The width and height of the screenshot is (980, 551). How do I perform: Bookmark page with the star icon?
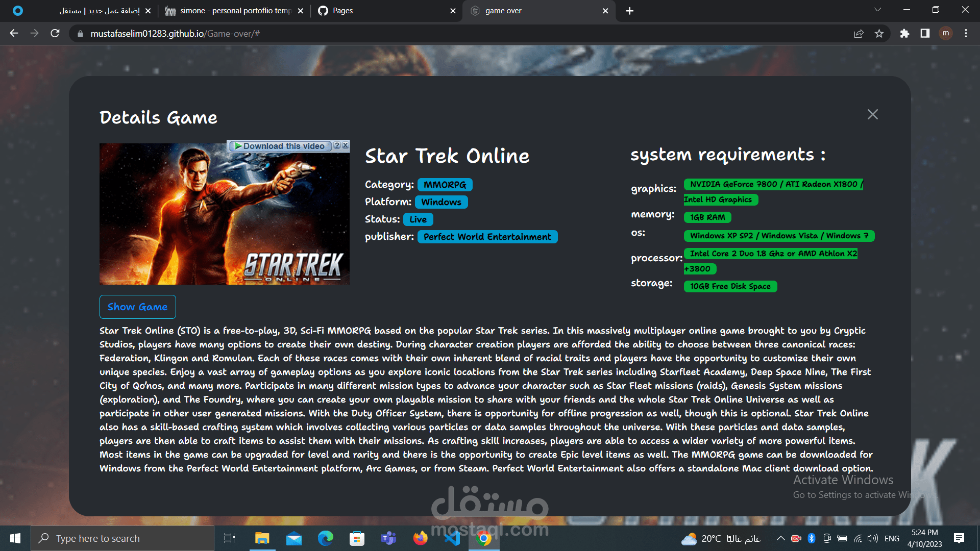879,34
